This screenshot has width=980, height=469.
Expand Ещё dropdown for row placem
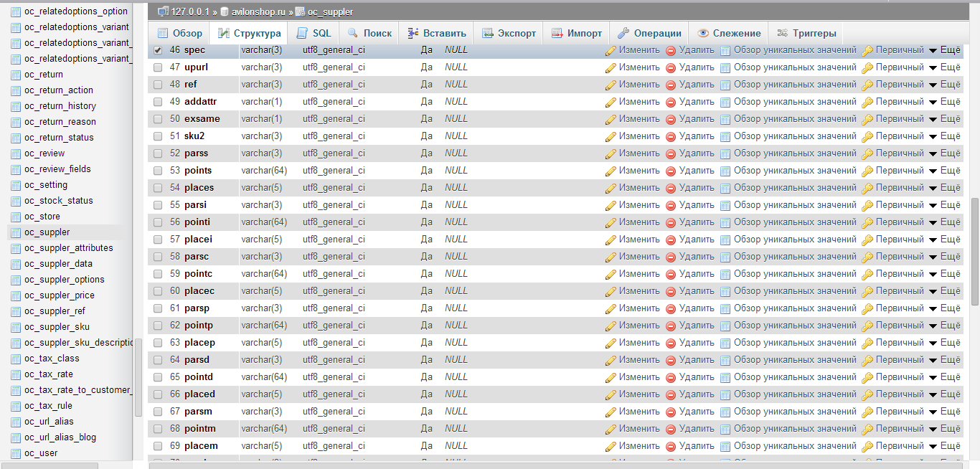[x=944, y=446]
